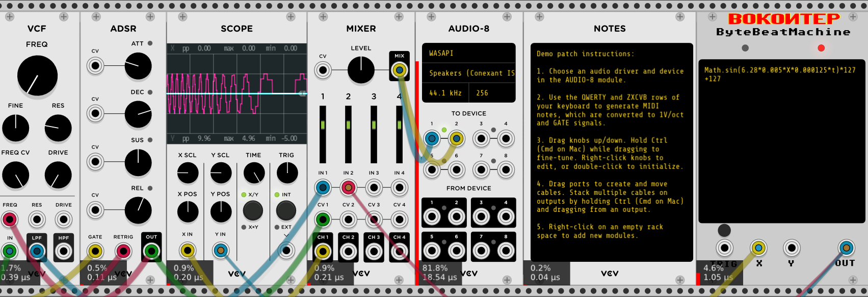Click AUDIO-8 TO DEVICE port 1
This screenshot has width=868, height=297.
(x=432, y=138)
